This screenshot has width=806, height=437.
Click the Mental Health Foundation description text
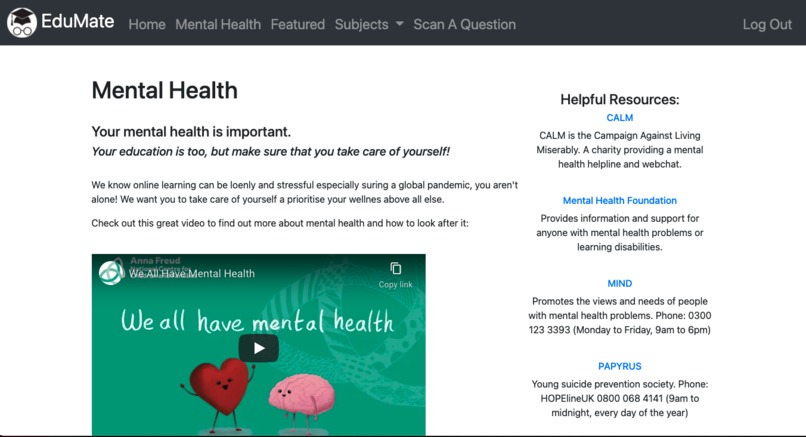[x=619, y=232]
